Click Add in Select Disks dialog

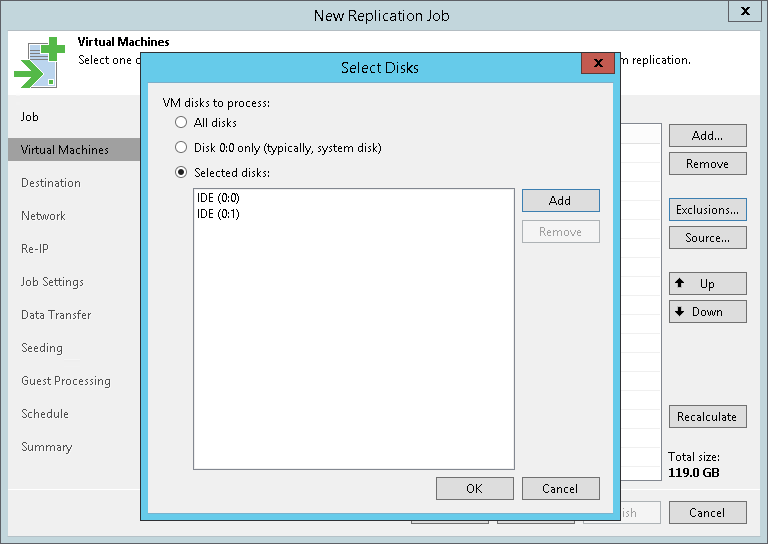coord(560,200)
